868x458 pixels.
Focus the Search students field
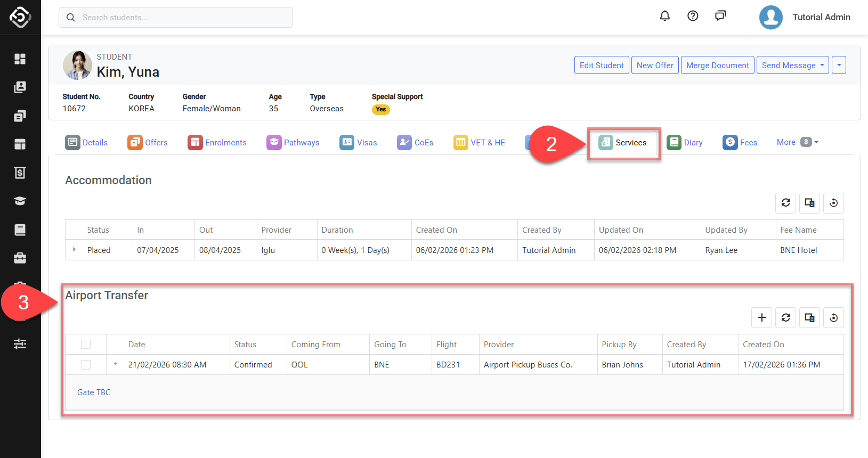[181, 18]
